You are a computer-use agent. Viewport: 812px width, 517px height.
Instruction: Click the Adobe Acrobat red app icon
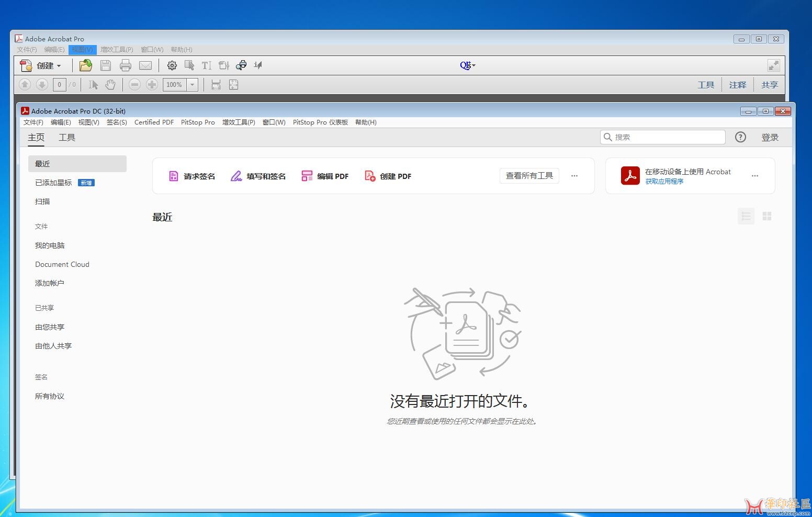[x=630, y=176]
